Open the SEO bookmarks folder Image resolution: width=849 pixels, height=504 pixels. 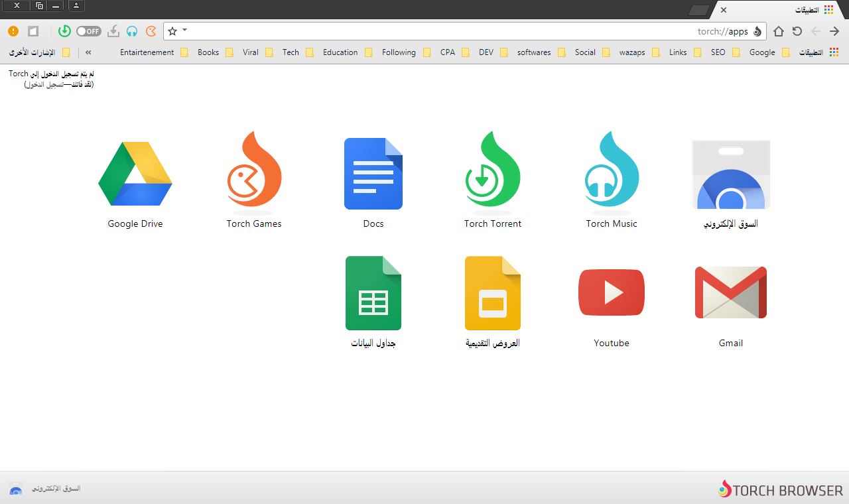pyautogui.click(x=725, y=52)
